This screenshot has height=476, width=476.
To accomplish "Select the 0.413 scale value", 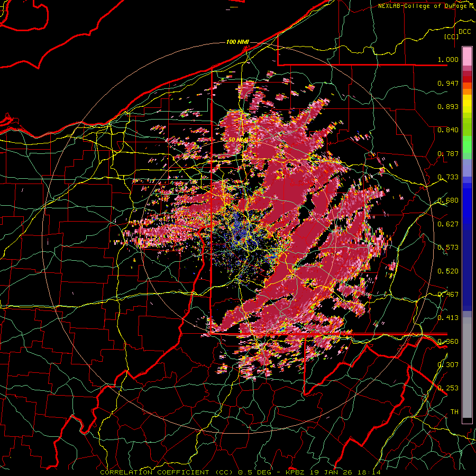I will pos(448,318).
